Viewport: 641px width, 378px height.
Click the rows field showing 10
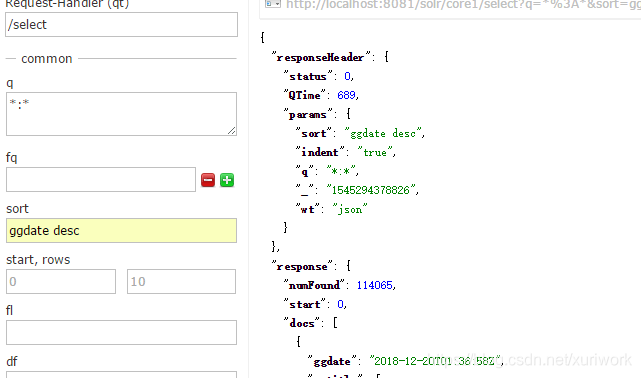182,281
